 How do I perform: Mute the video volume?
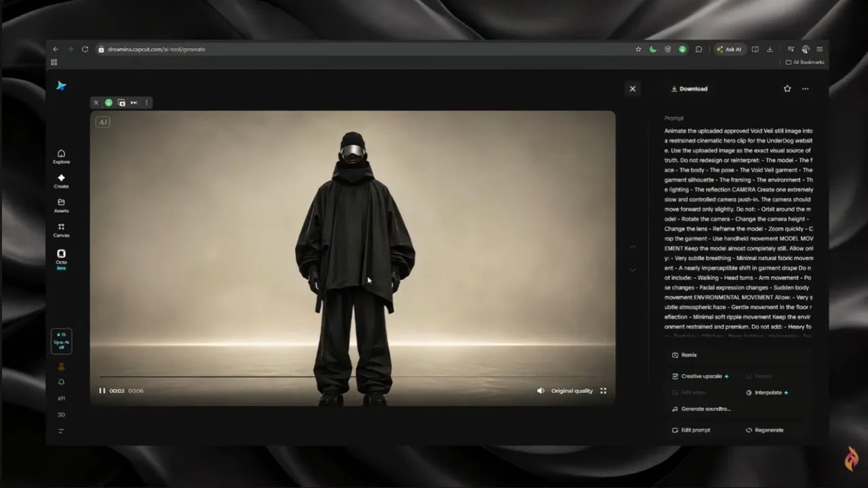(x=540, y=390)
